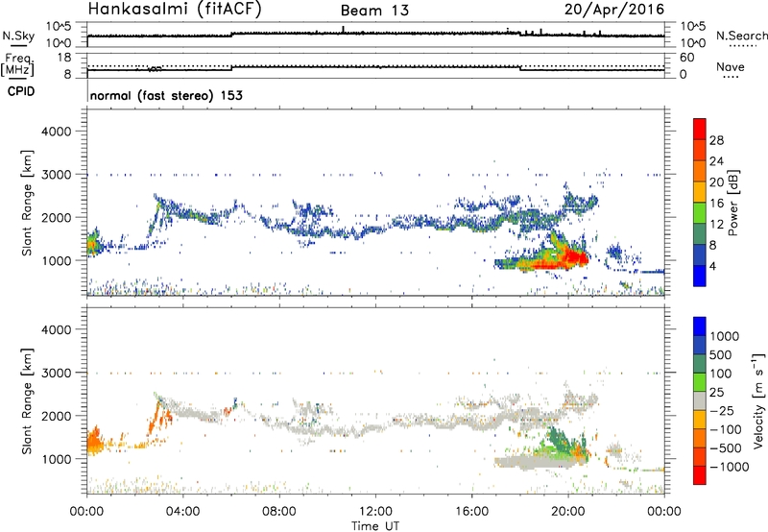Screen dimensions: 768x532
Task: Click the red high-power patch near 20:00
Action: pyautogui.click(x=573, y=257)
